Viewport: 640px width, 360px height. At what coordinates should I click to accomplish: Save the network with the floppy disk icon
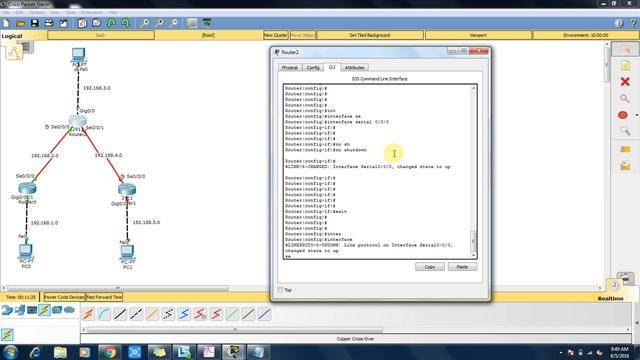[35, 23]
